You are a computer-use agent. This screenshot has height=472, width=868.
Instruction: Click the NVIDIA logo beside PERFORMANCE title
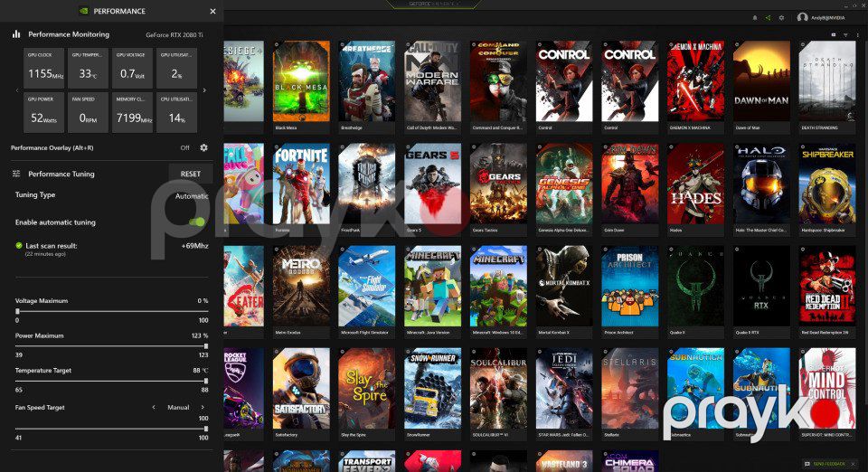[83, 11]
